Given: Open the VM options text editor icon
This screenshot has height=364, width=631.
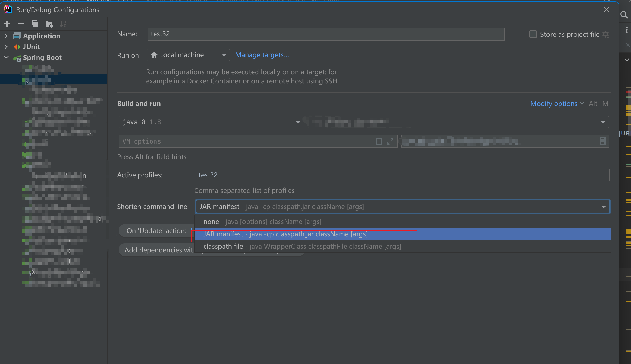Looking at the screenshot, I should coord(379,141).
